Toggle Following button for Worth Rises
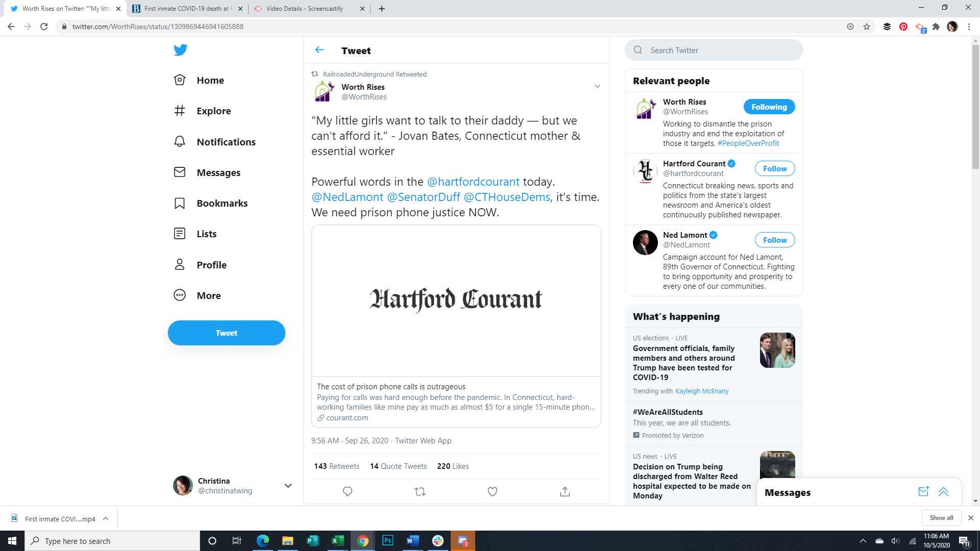Viewport: 980px width, 551px height. [x=769, y=107]
